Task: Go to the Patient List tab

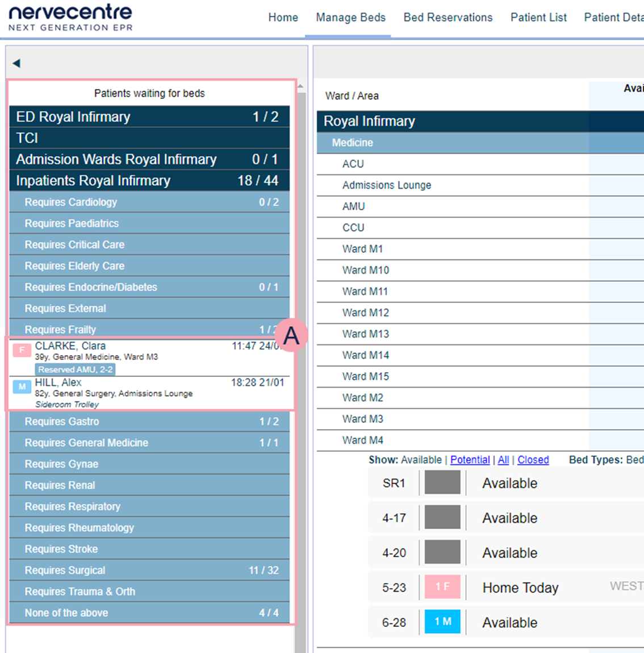Action: click(538, 18)
